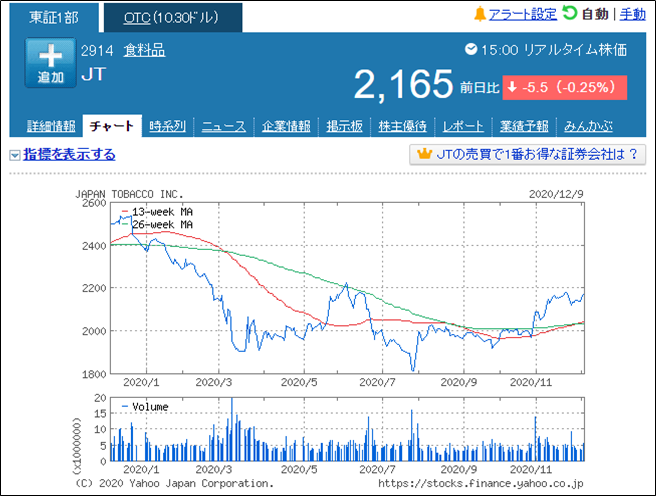Viewport: 656px width, 496px height.
Task: View 株主優待 tab
Action: 402,126
